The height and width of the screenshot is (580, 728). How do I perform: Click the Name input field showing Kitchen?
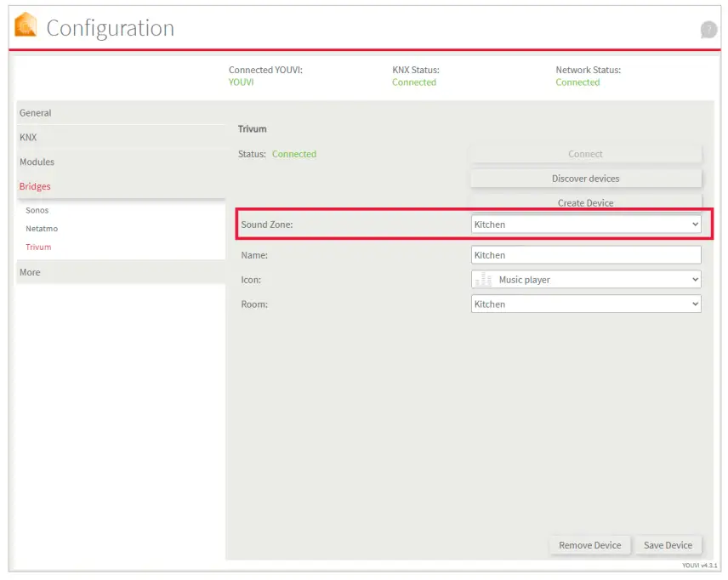tap(585, 254)
